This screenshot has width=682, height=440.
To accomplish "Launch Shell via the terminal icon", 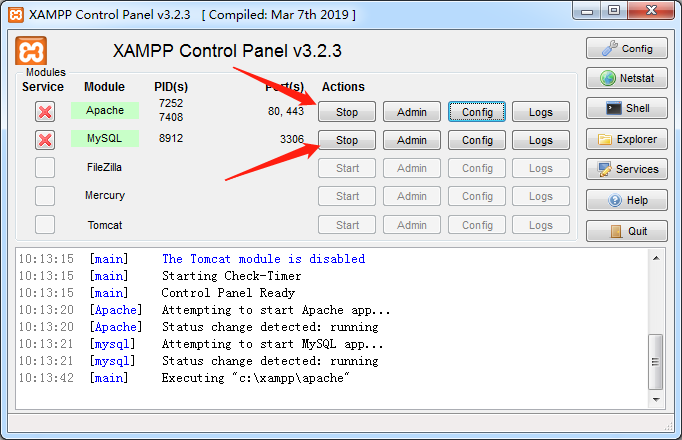I will (x=626, y=108).
